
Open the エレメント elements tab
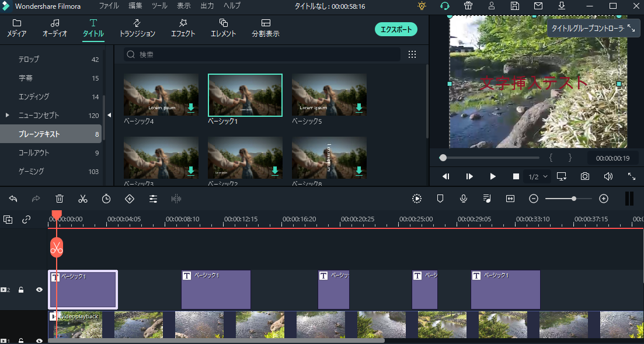point(224,28)
